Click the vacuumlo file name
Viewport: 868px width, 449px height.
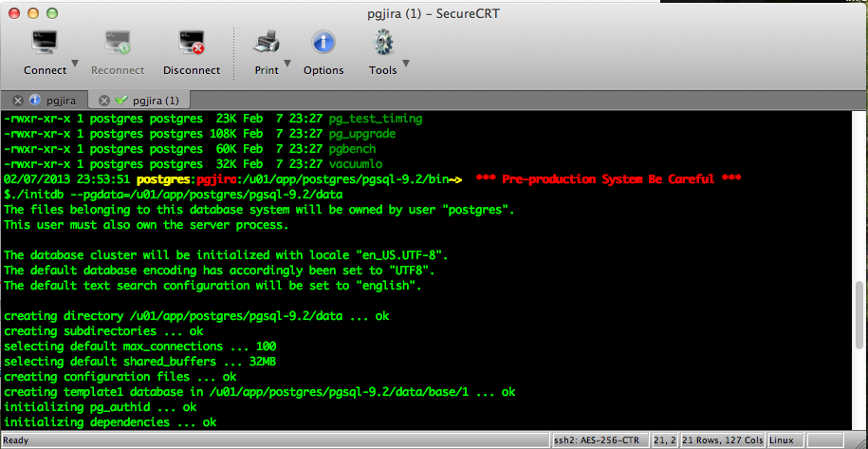(x=356, y=164)
